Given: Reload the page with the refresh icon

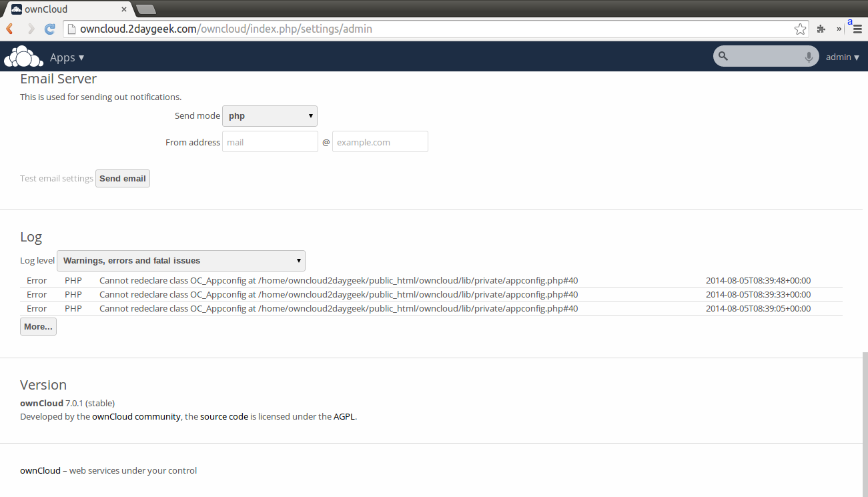Looking at the screenshot, I should point(49,29).
